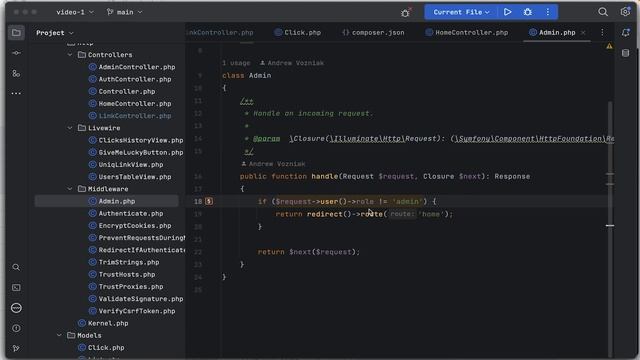Open the Notifications bell icon
Screen dimensions: 640x360
(625, 33)
